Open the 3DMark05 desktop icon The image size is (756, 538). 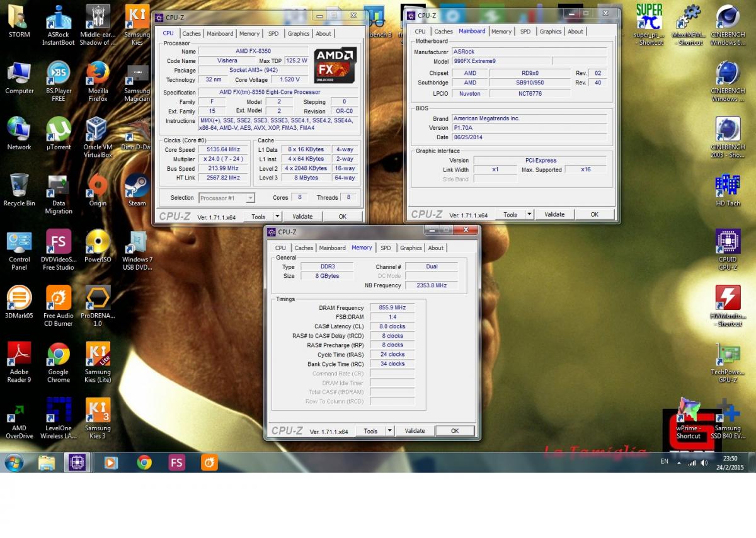(20, 302)
